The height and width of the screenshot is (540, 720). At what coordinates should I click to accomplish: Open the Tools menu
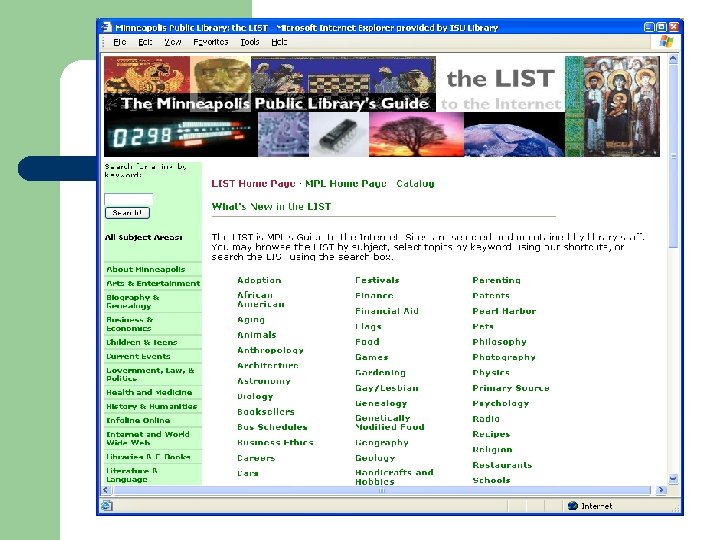tap(250, 42)
